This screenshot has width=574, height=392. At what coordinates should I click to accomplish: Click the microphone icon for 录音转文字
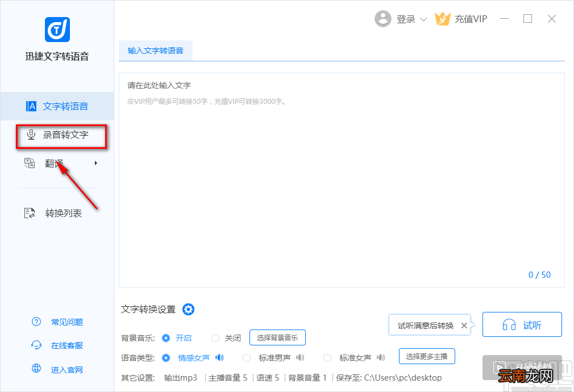(31, 135)
